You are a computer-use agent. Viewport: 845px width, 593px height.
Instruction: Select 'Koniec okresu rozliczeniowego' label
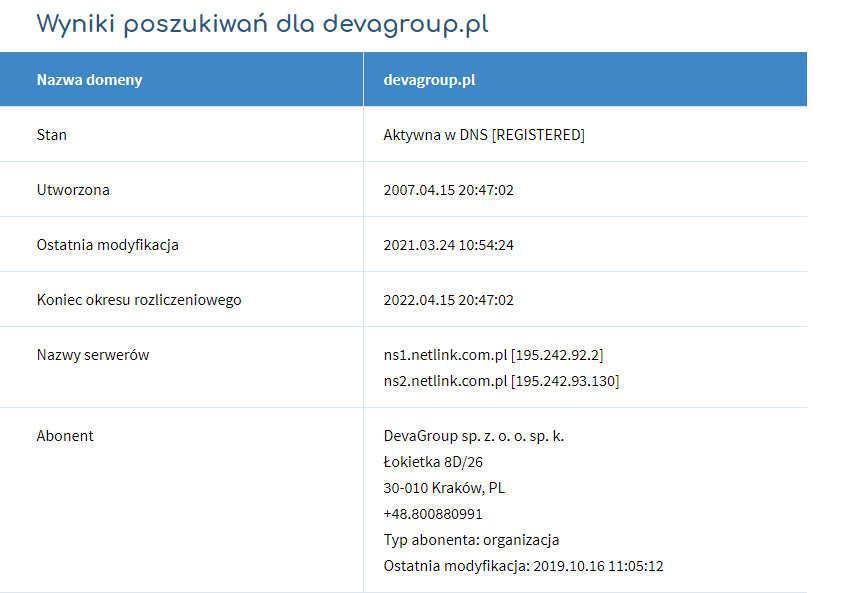click(x=139, y=300)
